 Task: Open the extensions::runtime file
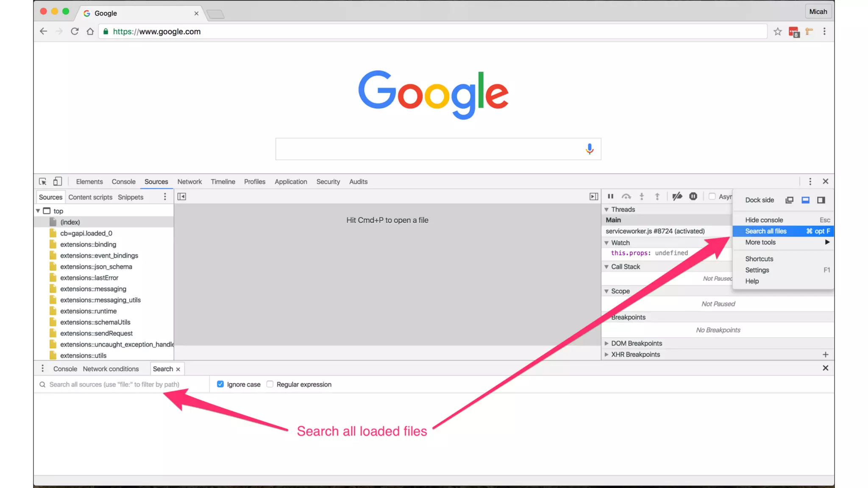click(88, 311)
